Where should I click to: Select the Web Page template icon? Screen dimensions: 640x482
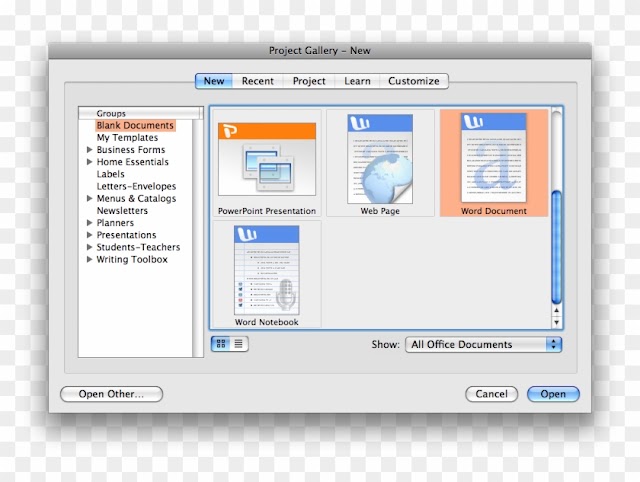tap(380, 159)
